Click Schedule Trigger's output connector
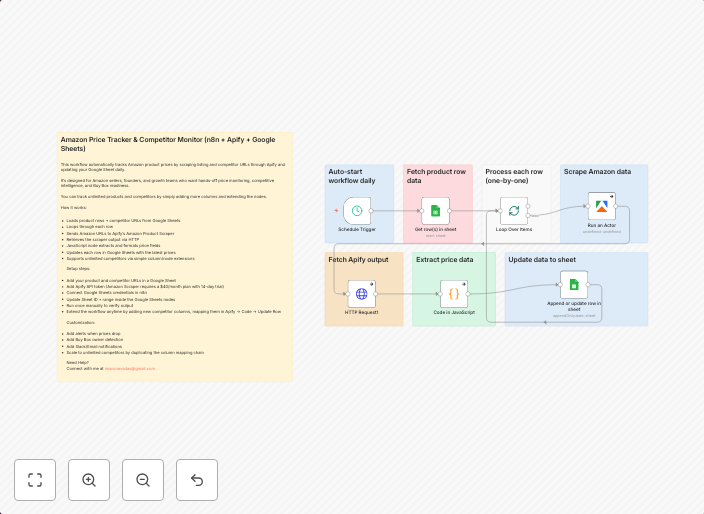The image size is (704, 514). 371,211
